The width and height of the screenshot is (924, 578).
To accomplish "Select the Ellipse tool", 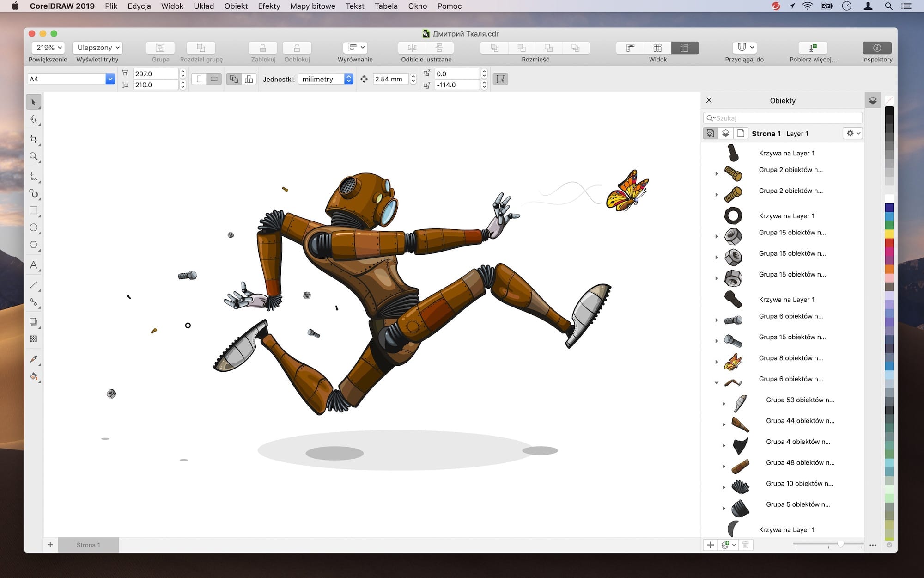I will [33, 228].
